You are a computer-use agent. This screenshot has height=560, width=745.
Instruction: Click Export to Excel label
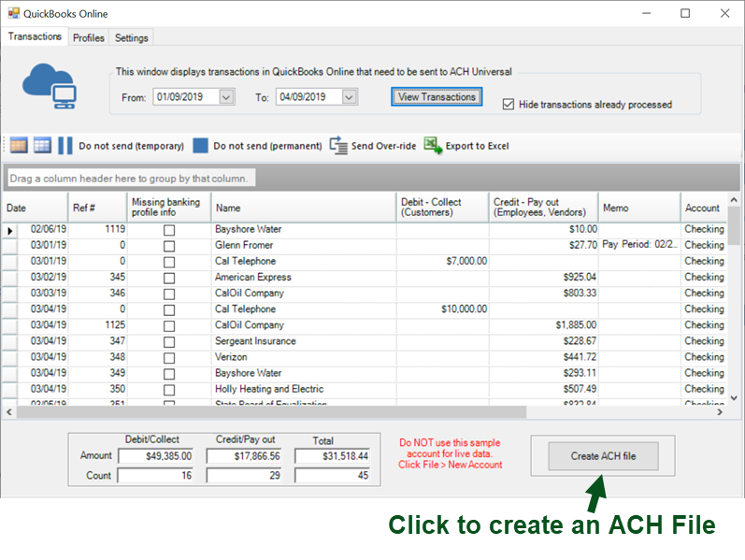pos(477,146)
